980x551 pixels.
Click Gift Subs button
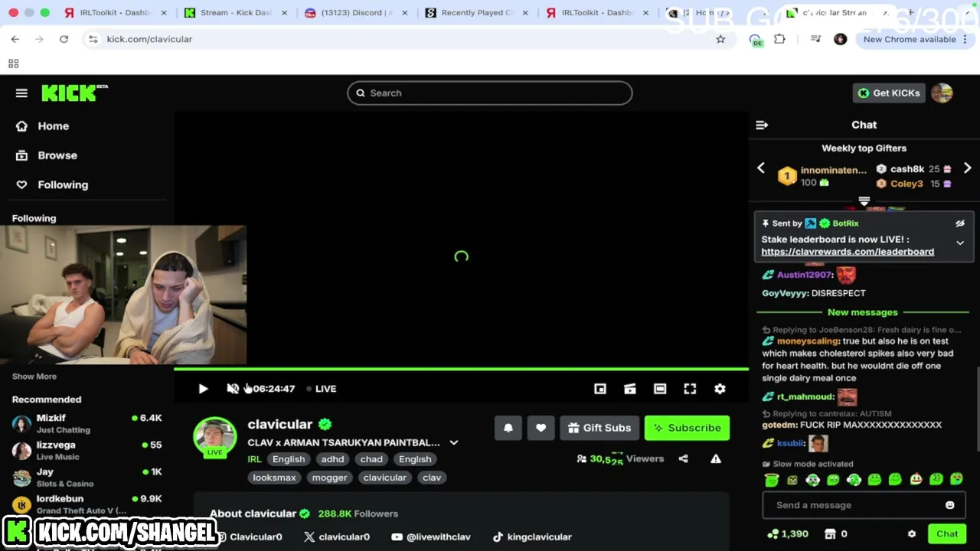coord(599,428)
